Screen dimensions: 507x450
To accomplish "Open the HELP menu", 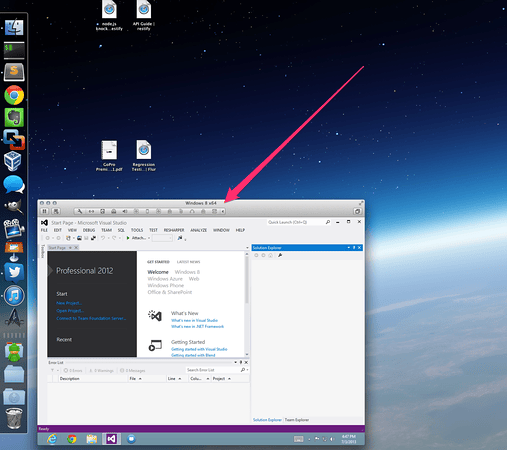I will 240,230.
